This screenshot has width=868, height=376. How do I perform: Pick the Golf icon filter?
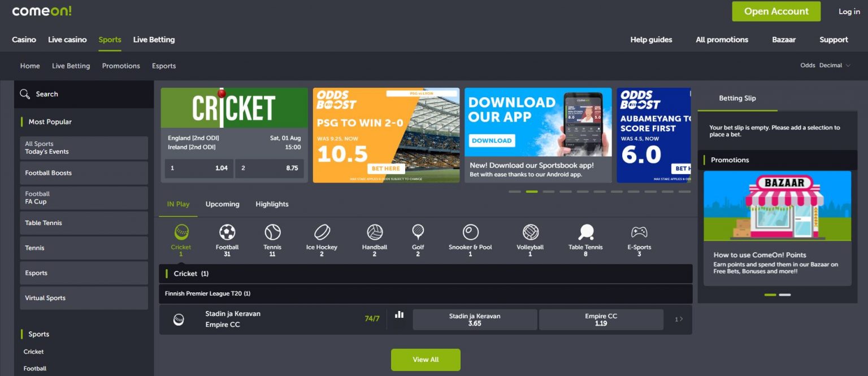pyautogui.click(x=418, y=232)
